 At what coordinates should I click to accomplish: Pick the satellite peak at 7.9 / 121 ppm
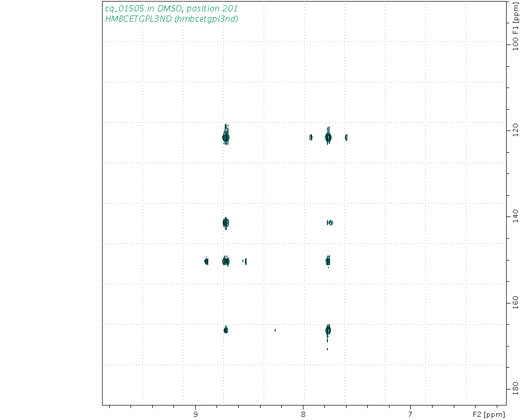(311, 137)
